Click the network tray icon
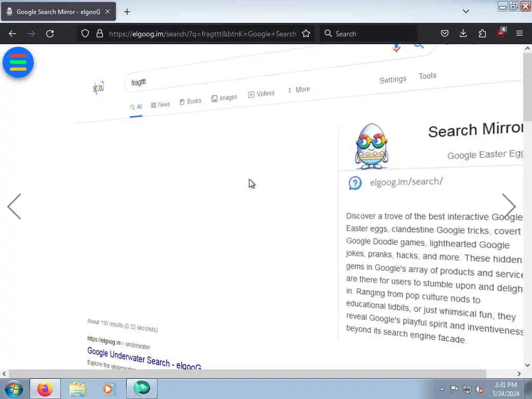This screenshot has height=399, width=532. (x=467, y=390)
